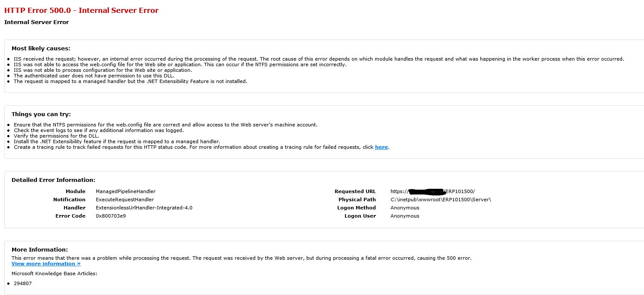Image resolution: width=644 pixels, height=295 pixels.
Task: Click the 'Verify the permissions for the DLL.' bullet
Action: coord(56,136)
